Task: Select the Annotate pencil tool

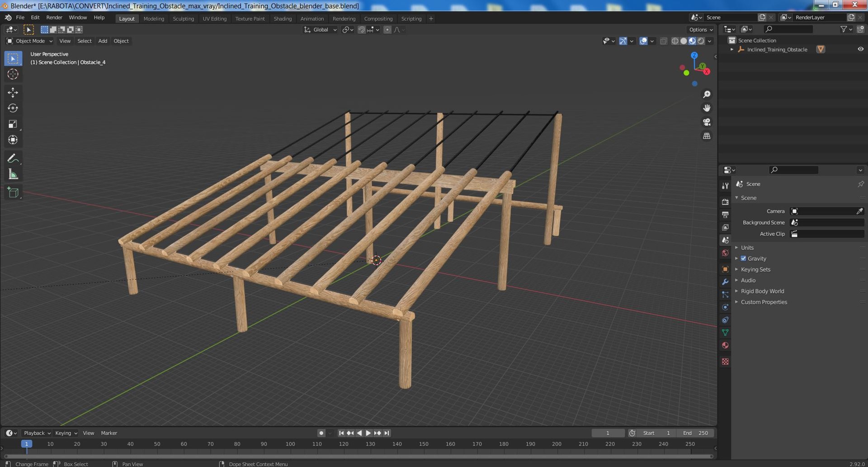Action: pos(13,158)
